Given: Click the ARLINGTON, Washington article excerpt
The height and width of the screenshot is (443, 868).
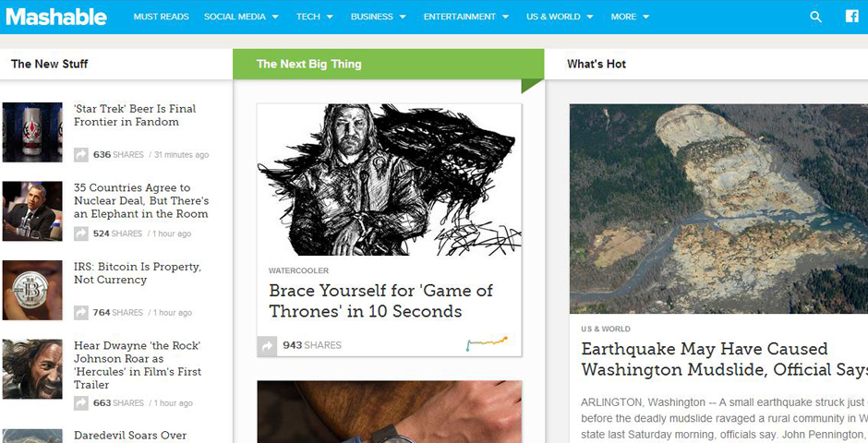Looking at the screenshot, I should coord(724,419).
